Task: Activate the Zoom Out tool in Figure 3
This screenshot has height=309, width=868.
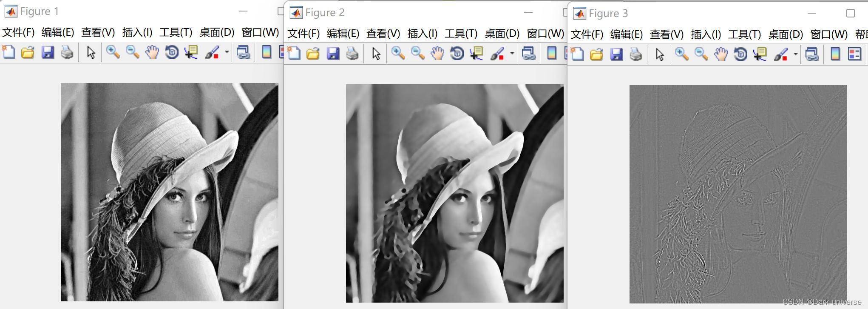Action: 701,54
